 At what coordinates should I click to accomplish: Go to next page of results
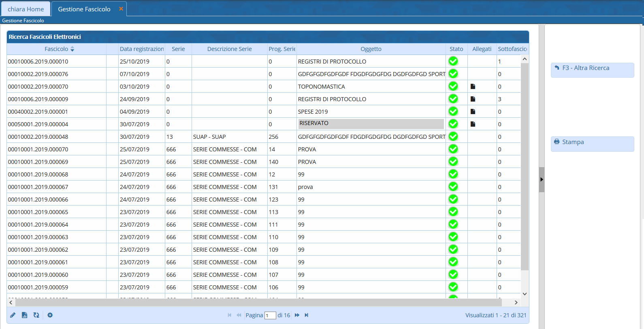coord(297,315)
